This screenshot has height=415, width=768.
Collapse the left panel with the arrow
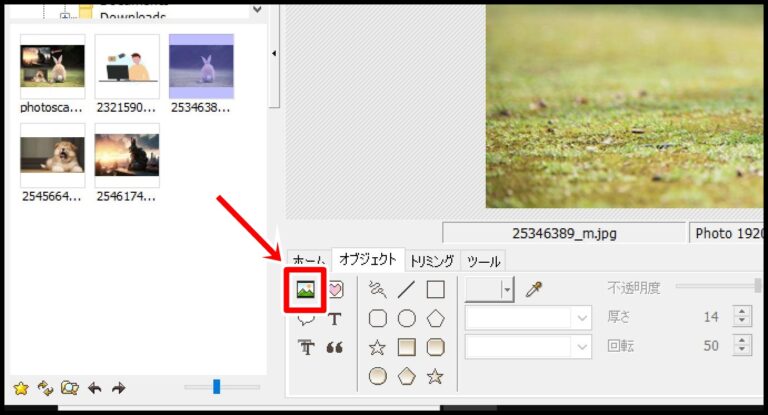(x=274, y=53)
